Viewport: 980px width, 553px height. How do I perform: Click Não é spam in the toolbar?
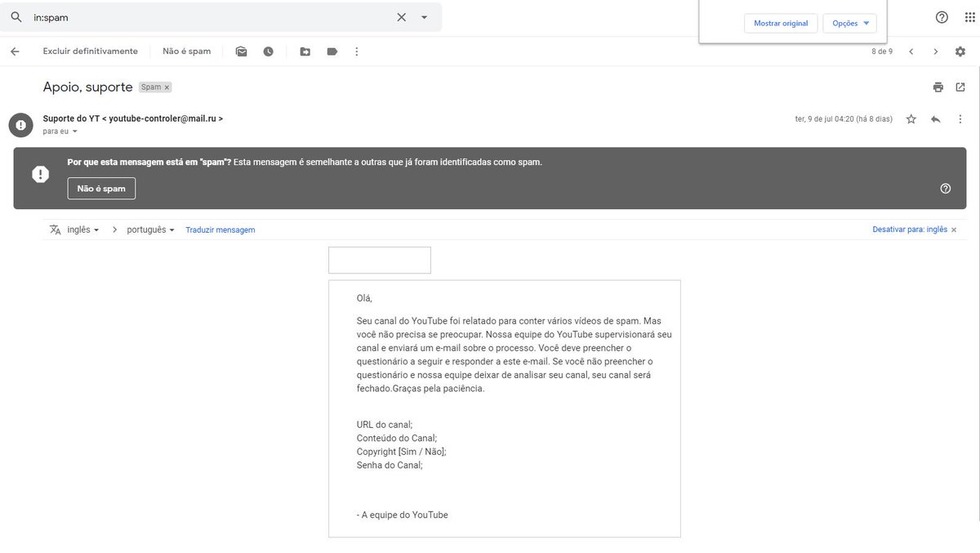click(x=186, y=51)
